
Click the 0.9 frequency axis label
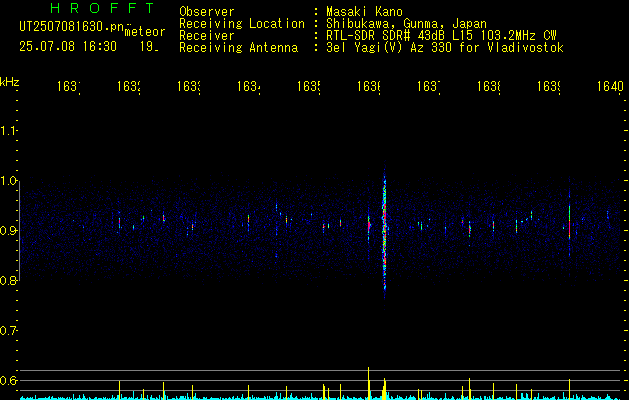[x=8, y=231]
